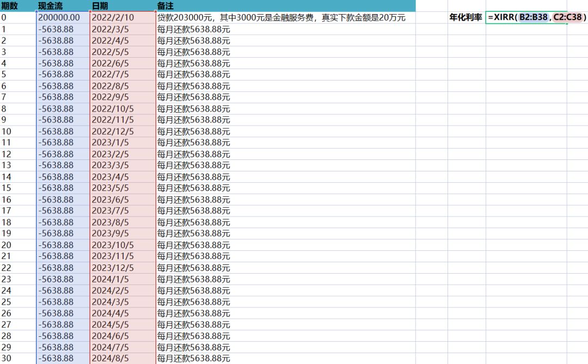This screenshot has width=588, height=364.
Task: Click the 备注 header cell
Action: tap(286, 5)
